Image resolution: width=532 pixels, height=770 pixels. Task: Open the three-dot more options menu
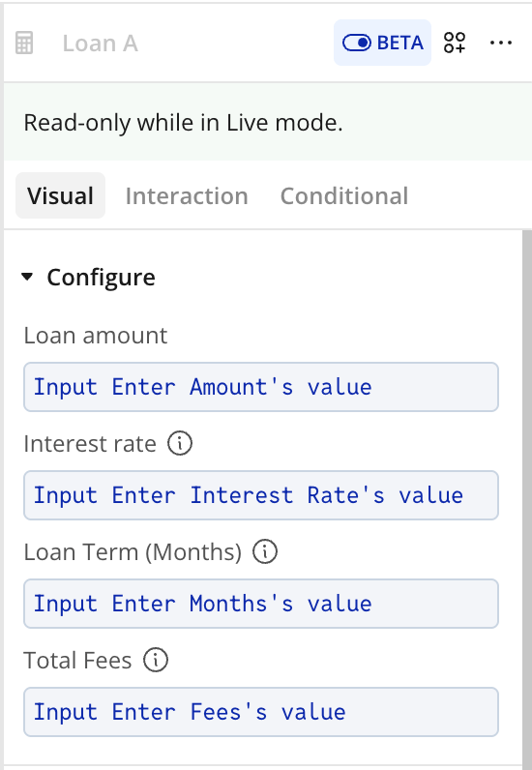coord(500,43)
